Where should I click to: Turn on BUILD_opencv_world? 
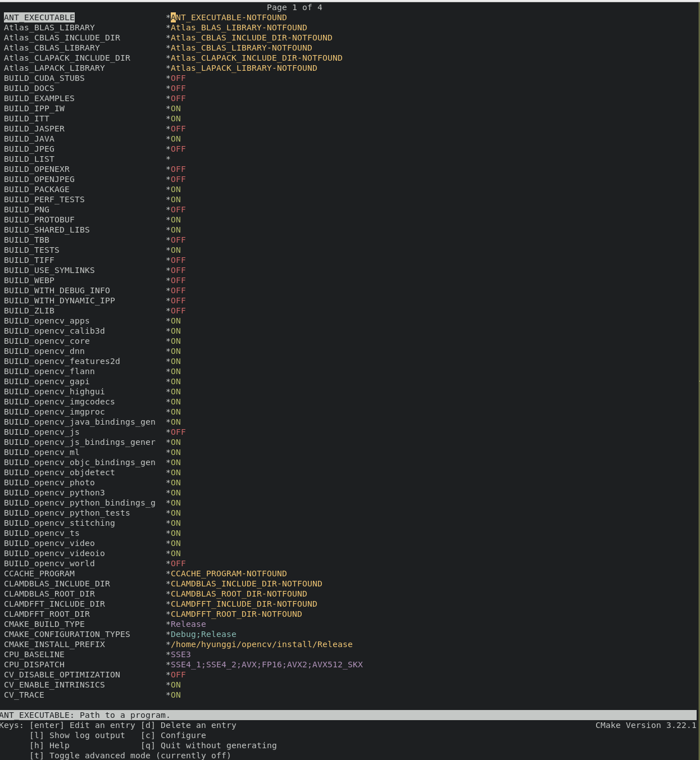point(178,563)
